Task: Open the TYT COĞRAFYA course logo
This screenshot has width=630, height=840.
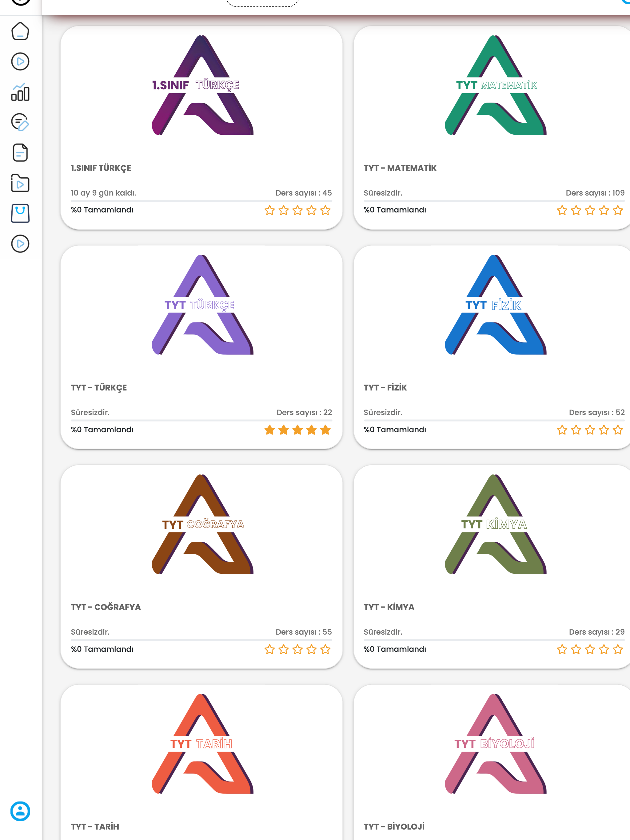Action: click(x=202, y=525)
